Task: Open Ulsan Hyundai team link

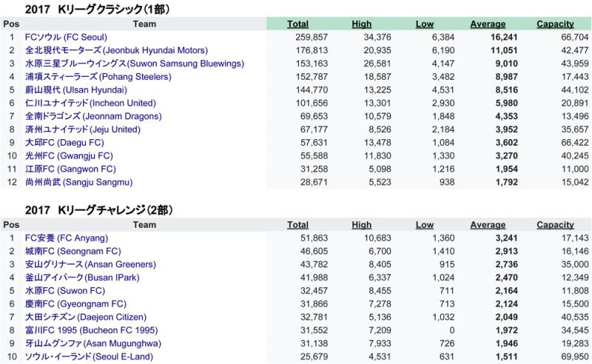Action: pos(76,90)
